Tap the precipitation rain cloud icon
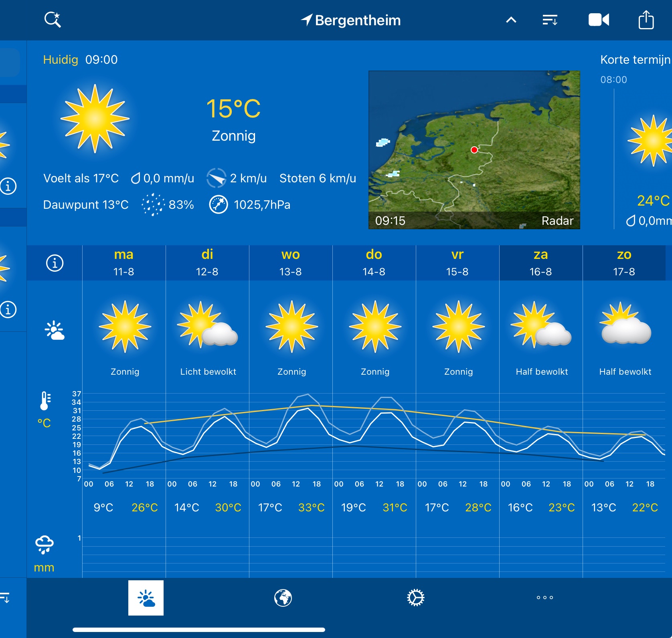The height and width of the screenshot is (638, 672). click(x=44, y=545)
